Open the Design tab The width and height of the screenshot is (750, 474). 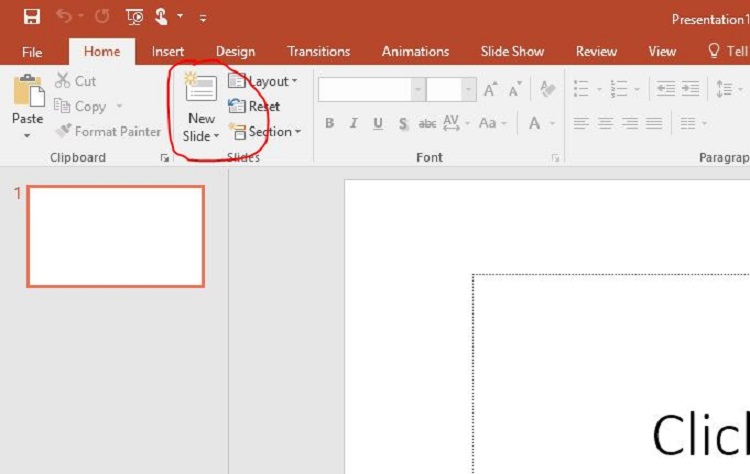(235, 51)
